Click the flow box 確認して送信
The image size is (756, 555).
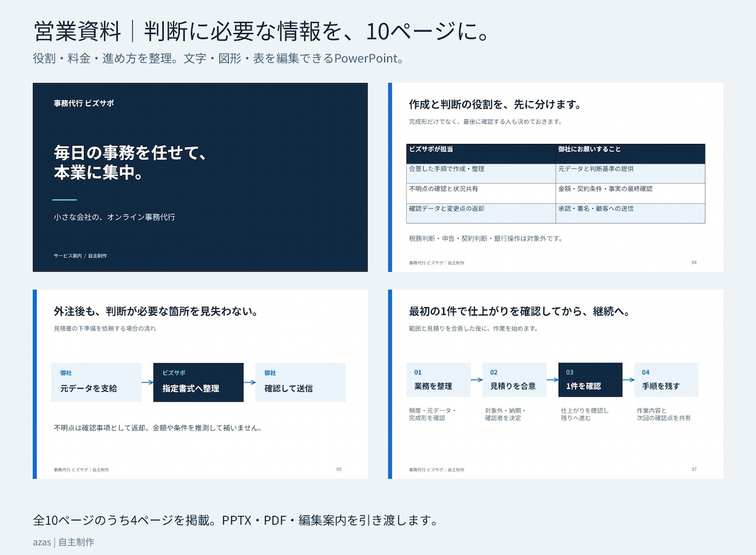[x=301, y=383]
